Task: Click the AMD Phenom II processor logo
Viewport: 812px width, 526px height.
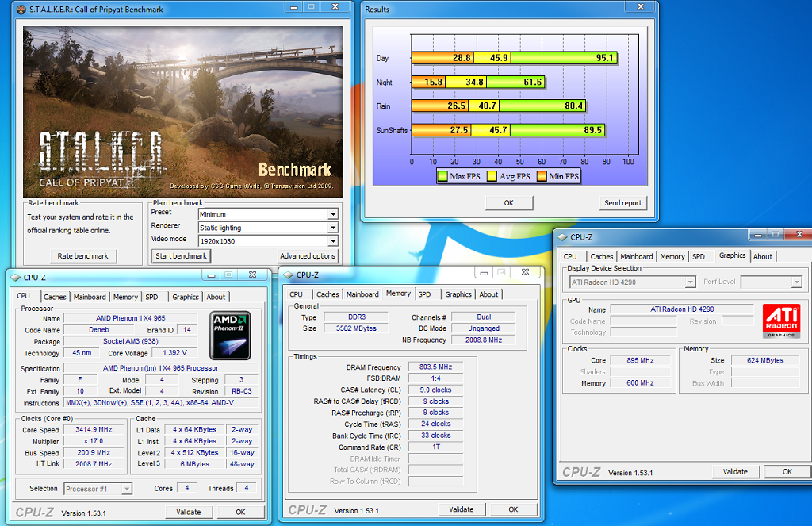Action: pyautogui.click(x=231, y=336)
